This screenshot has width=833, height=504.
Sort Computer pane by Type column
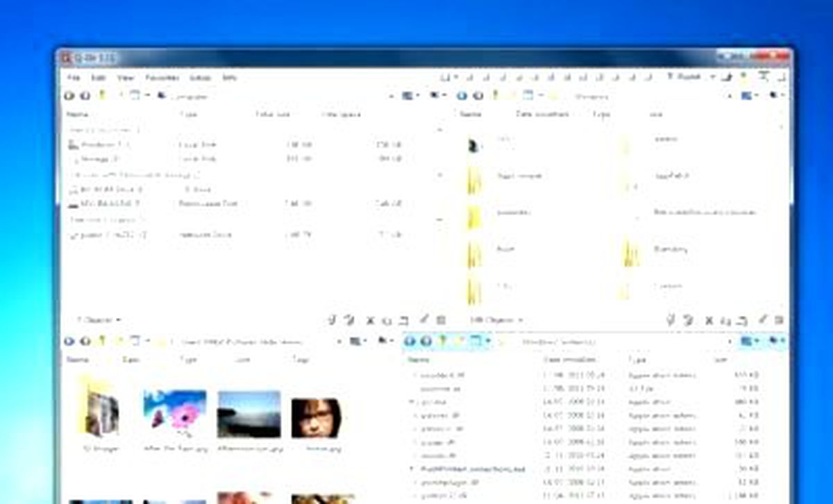(189, 114)
